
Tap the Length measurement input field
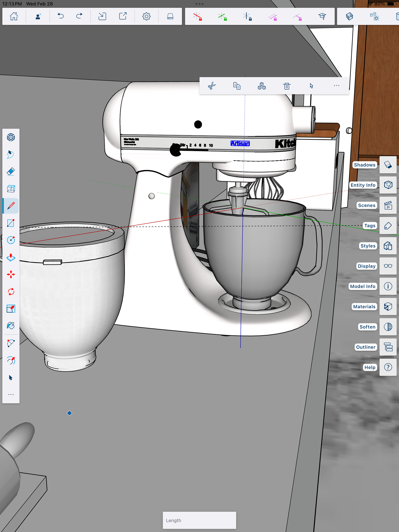pyautogui.click(x=199, y=520)
